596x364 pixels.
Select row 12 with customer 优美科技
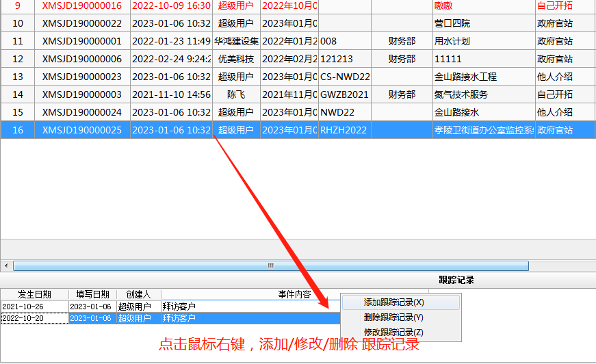click(235, 59)
